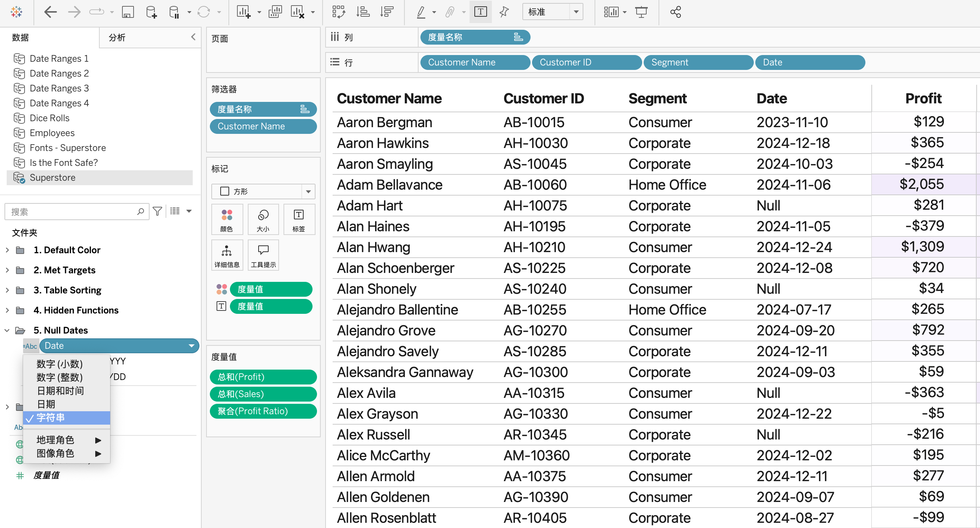Click the Swap rows and columns icon
The image size is (980, 528).
[338, 12]
